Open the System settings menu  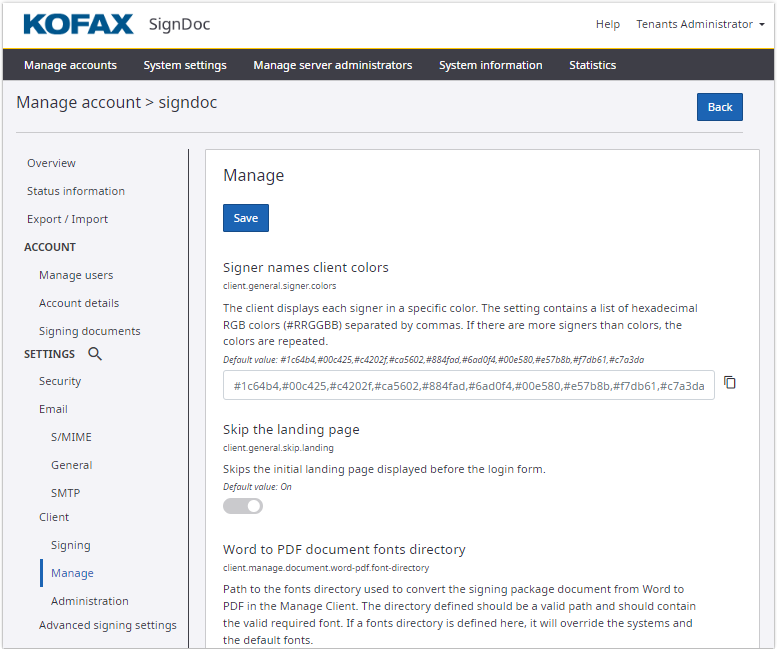185,65
